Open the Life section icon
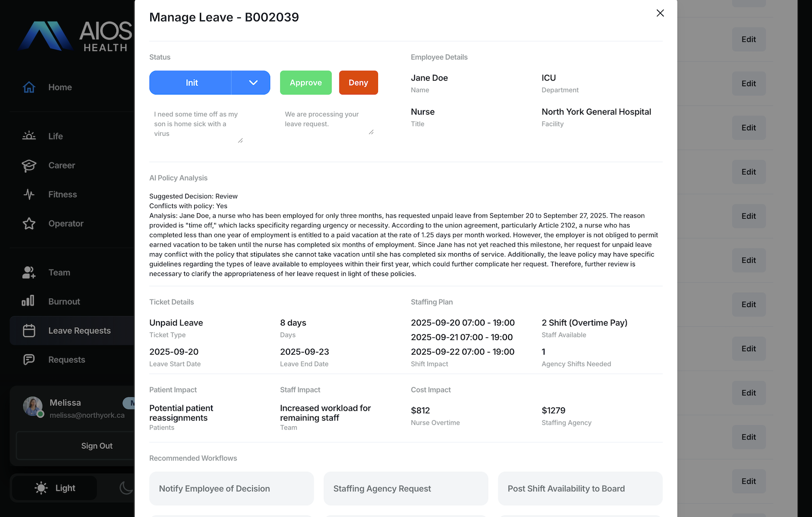Screen dimensions: 812x517 29,135
